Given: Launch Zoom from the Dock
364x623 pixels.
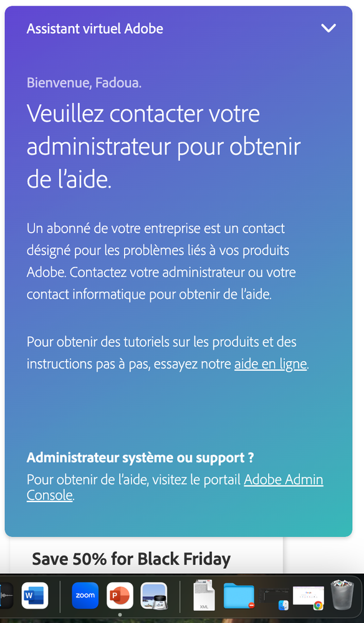Looking at the screenshot, I should (84, 596).
